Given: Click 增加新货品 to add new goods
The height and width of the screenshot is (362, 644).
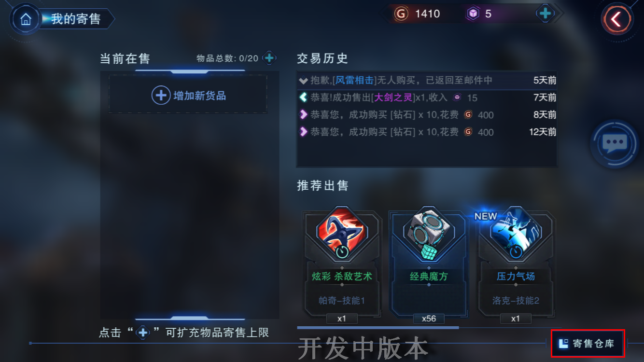Looking at the screenshot, I should click(188, 95).
